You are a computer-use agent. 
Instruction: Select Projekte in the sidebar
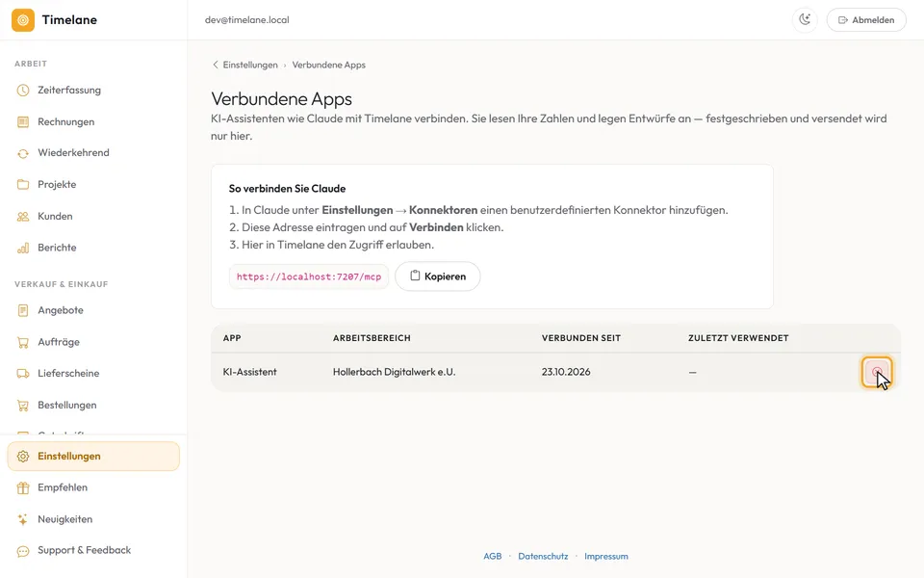tap(93, 185)
